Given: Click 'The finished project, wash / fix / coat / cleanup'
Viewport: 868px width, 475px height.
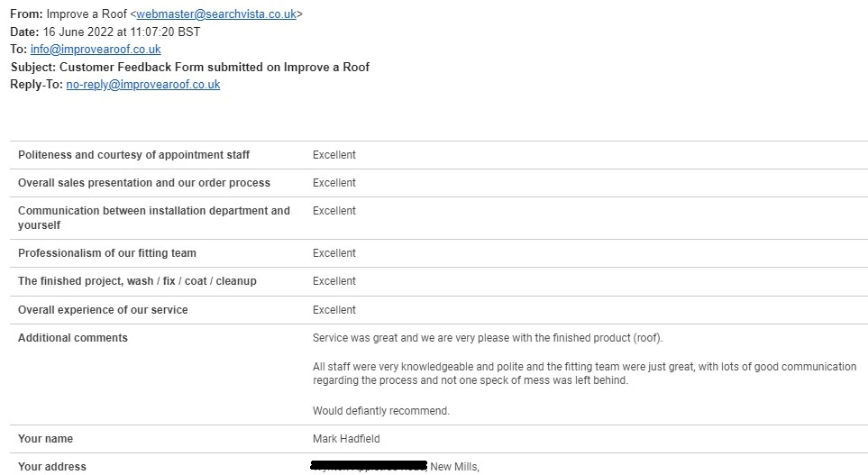Looking at the screenshot, I should click(137, 281).
